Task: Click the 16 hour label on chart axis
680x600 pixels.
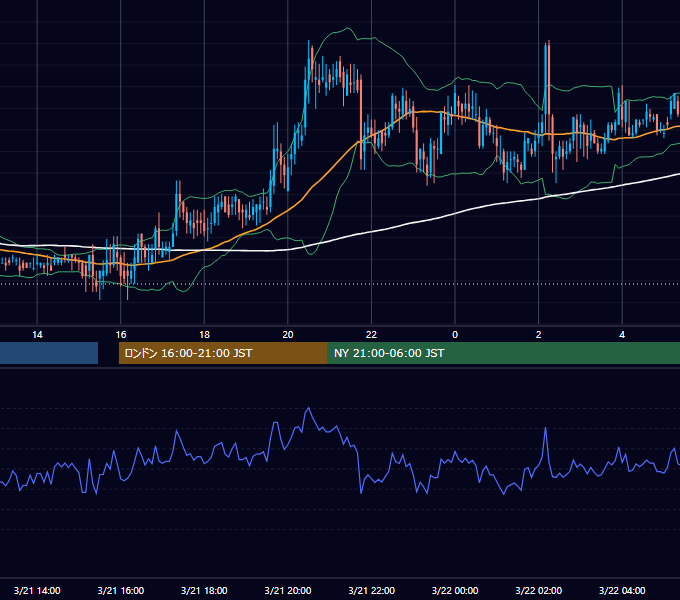Action: [121, 335]
